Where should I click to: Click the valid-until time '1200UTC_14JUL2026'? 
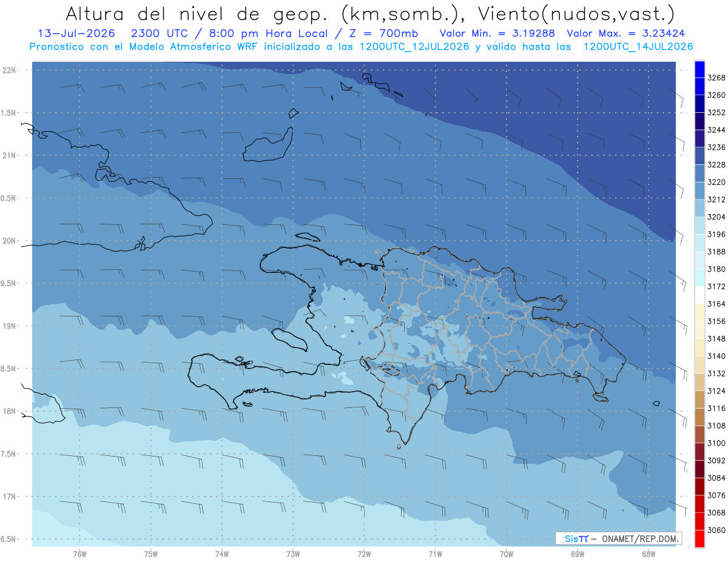[638, 47]
